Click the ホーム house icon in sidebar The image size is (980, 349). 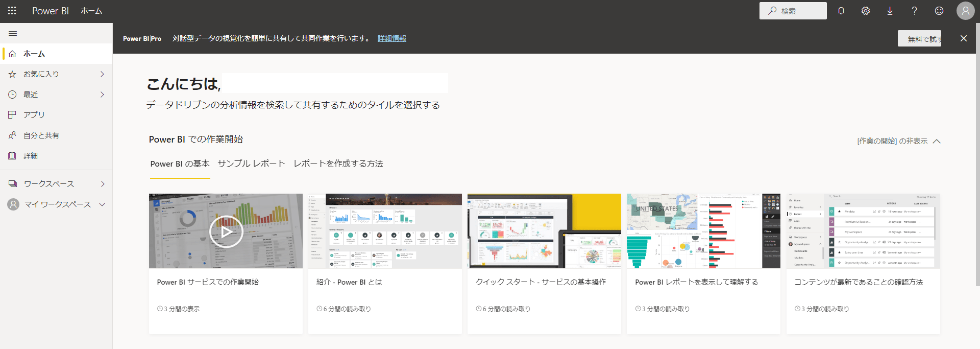pos(12,54)
